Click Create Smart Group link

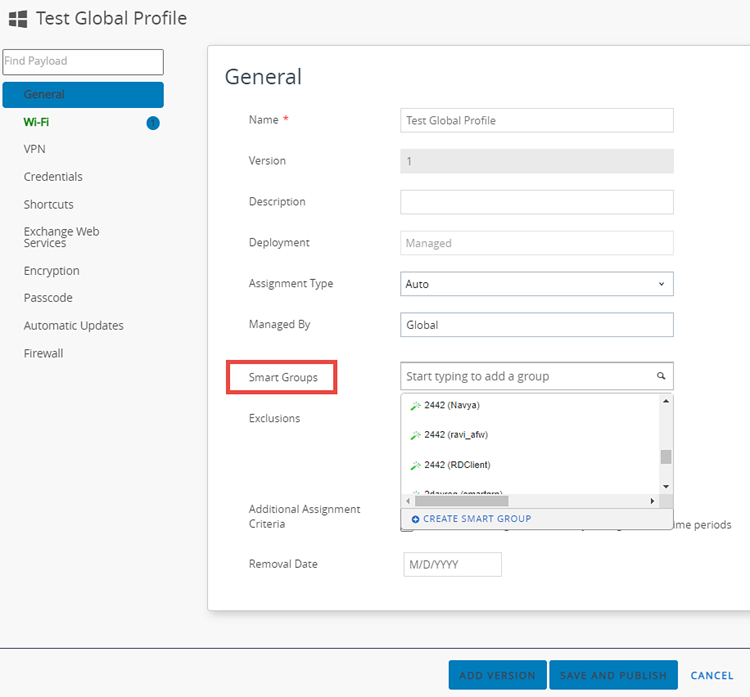[x=477, y=519]
